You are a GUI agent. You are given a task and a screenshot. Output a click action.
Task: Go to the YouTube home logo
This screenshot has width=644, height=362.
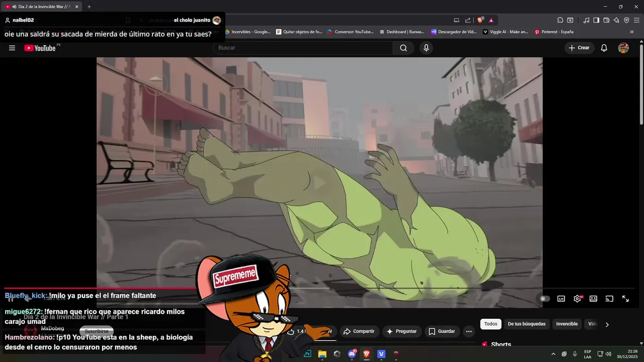click(40, 48)
